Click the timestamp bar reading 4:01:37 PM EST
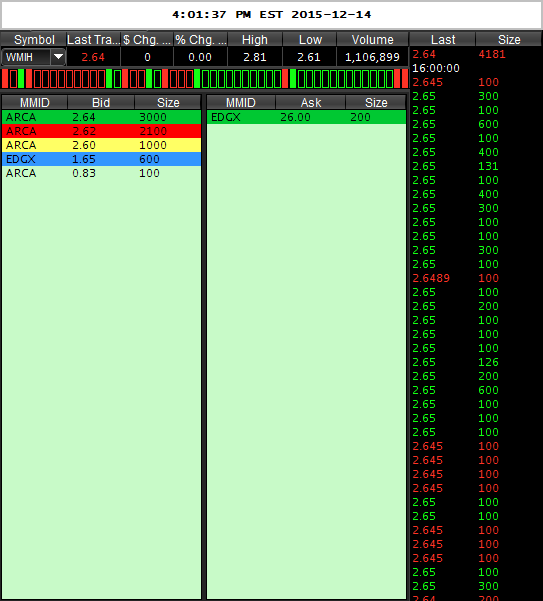543x601 pixels. pos(271,15)
